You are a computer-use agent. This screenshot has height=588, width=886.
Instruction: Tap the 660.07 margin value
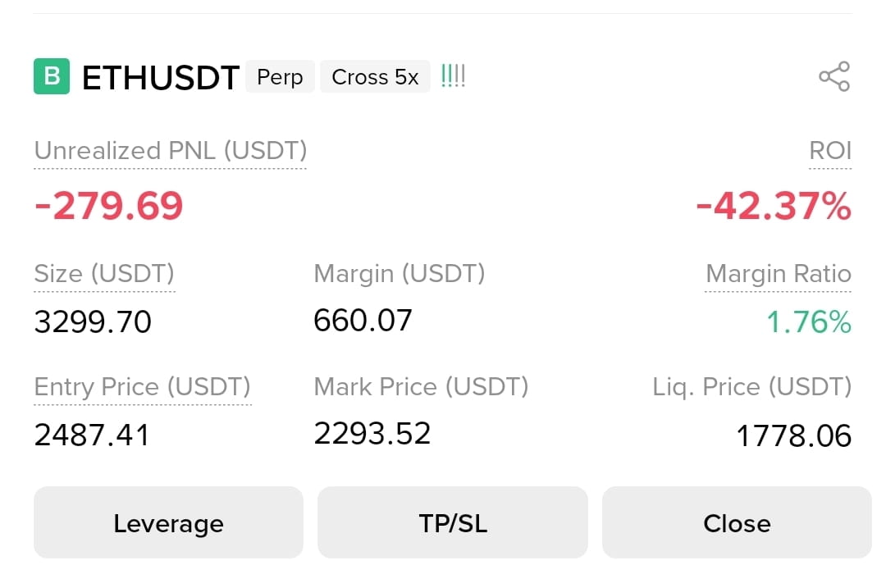pyautogui.click(x=363, y=321)
